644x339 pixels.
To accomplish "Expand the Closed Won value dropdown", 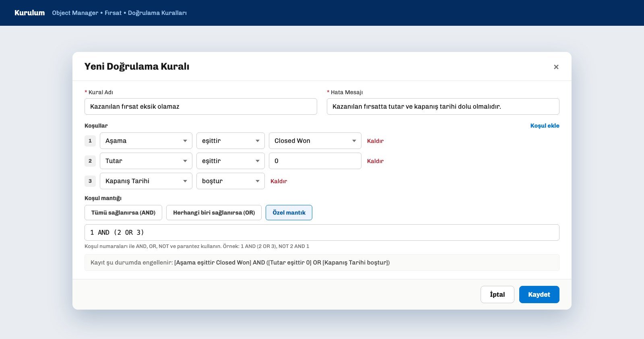I will tap(315, 141).
